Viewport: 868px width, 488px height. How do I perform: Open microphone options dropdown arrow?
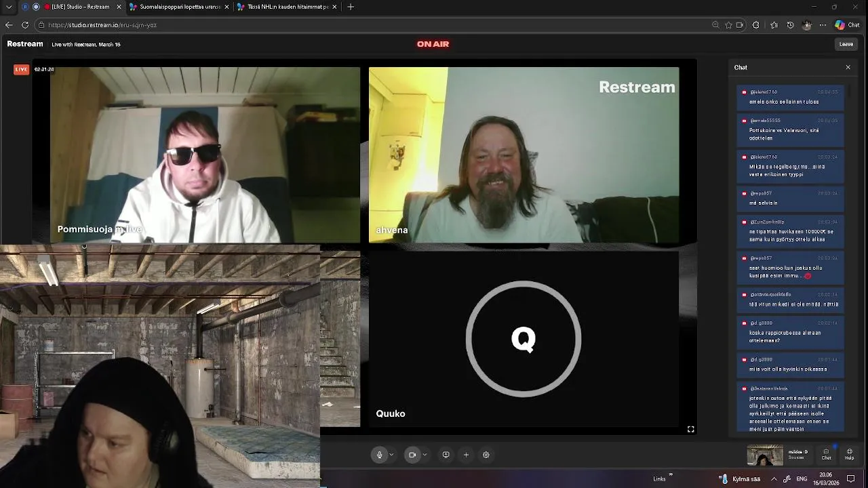coord(391,455)
